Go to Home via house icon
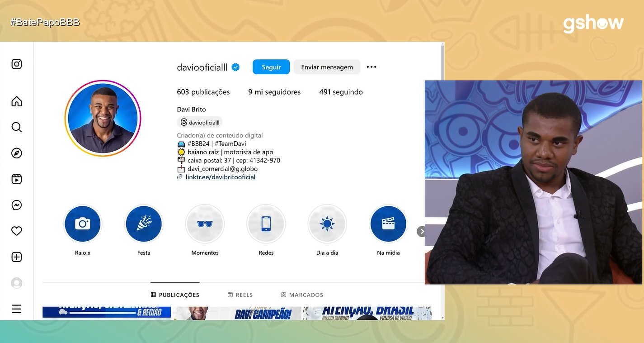 (x=17, y=101)
